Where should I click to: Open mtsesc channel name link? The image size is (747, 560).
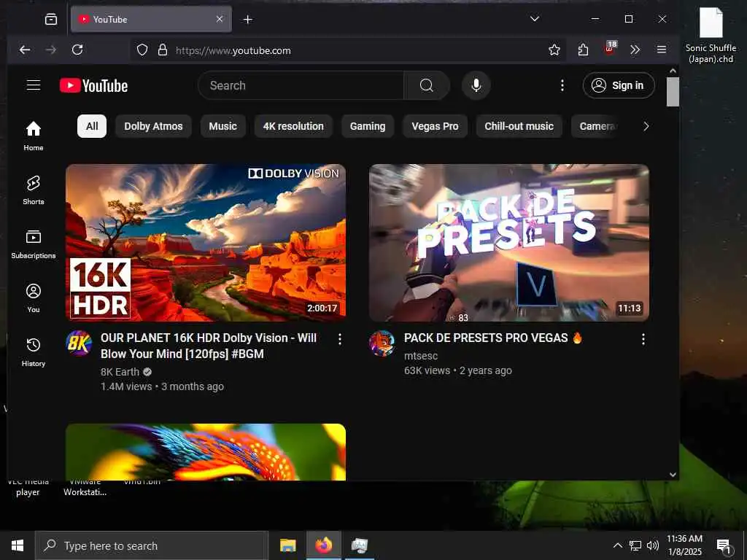(x=421, y=356)
